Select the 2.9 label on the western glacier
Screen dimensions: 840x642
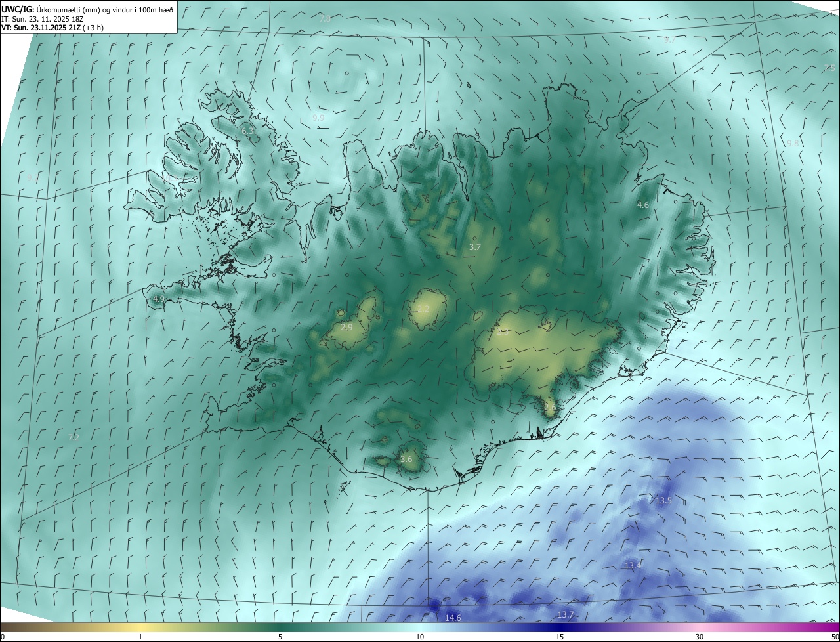(346, 327)
